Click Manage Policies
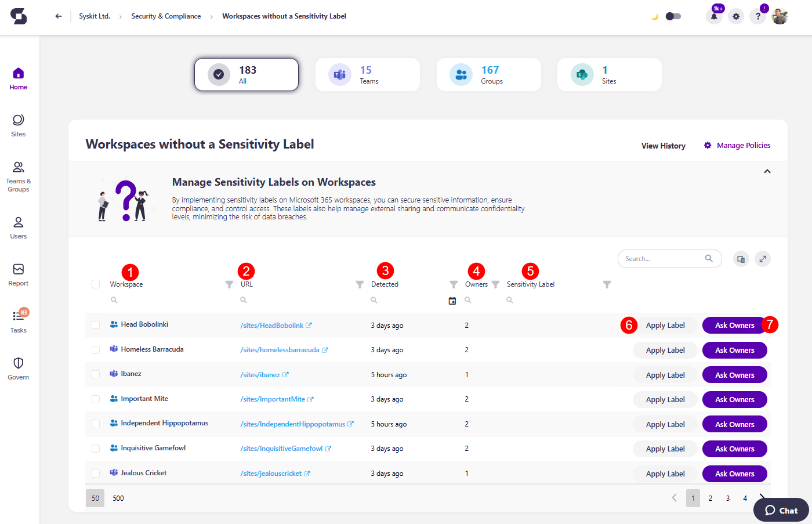Viewport: 812px width, 524px height. [743, 145]
